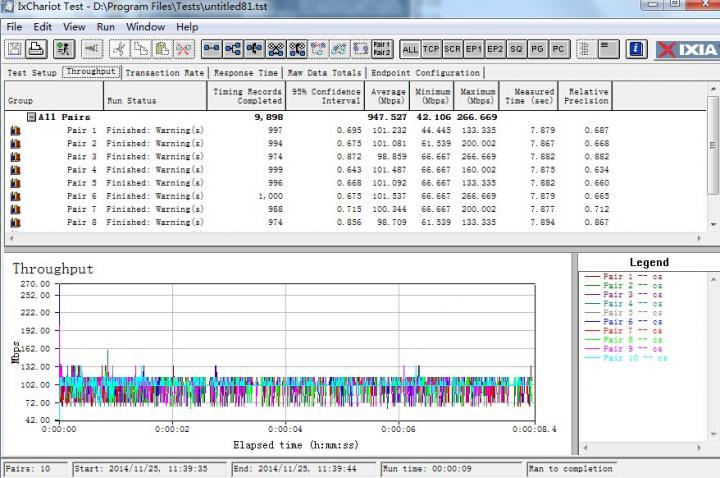Click the Pair 6 row icon
This screenshot has height=478, width=720.
pyautogui.click(x=15, y=196)
